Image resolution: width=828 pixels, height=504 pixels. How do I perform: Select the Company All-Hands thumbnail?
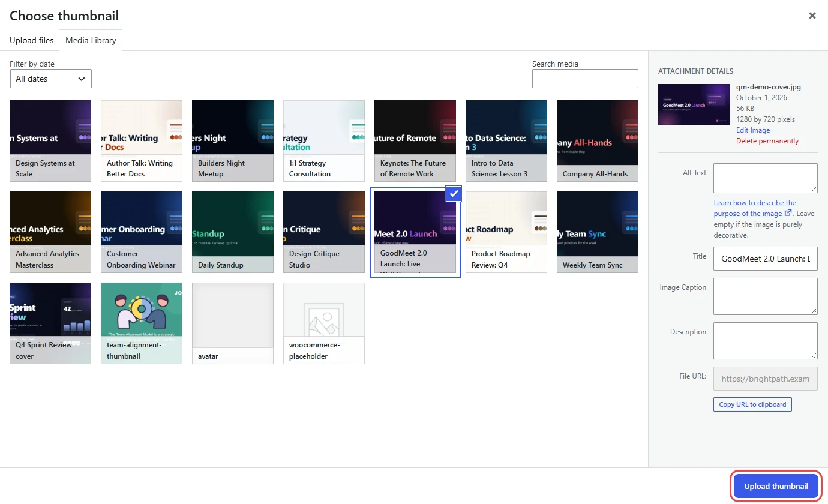click(598, 141)
